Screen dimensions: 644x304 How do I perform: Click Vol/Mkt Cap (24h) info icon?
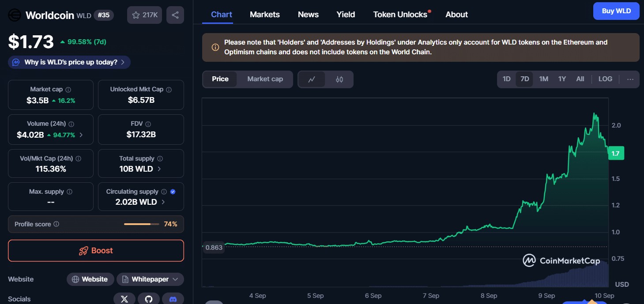(x=78, y=158)
